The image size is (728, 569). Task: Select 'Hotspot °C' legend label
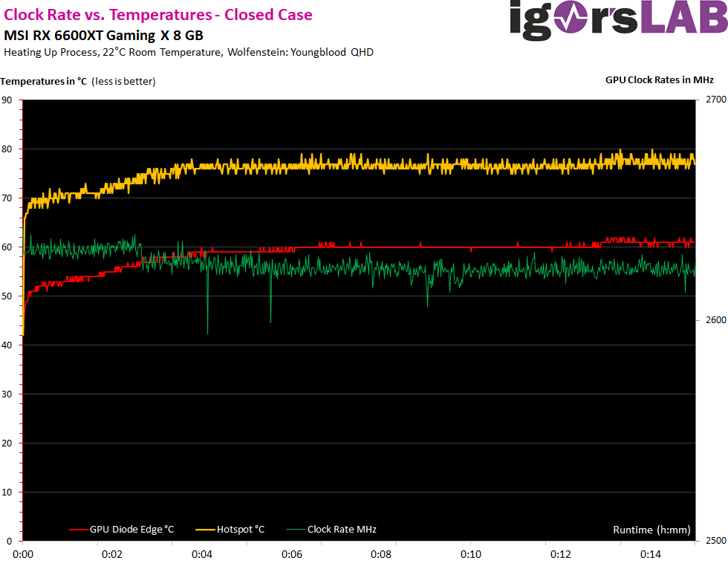point(241,530)
